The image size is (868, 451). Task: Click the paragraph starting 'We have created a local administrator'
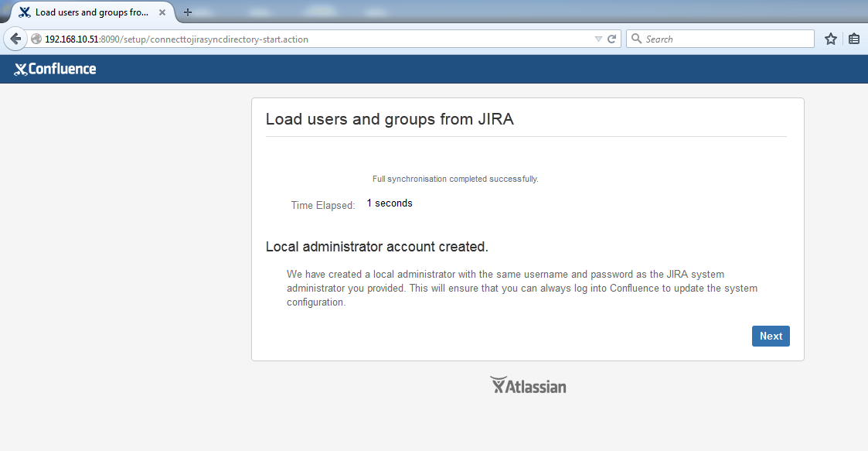522,288
